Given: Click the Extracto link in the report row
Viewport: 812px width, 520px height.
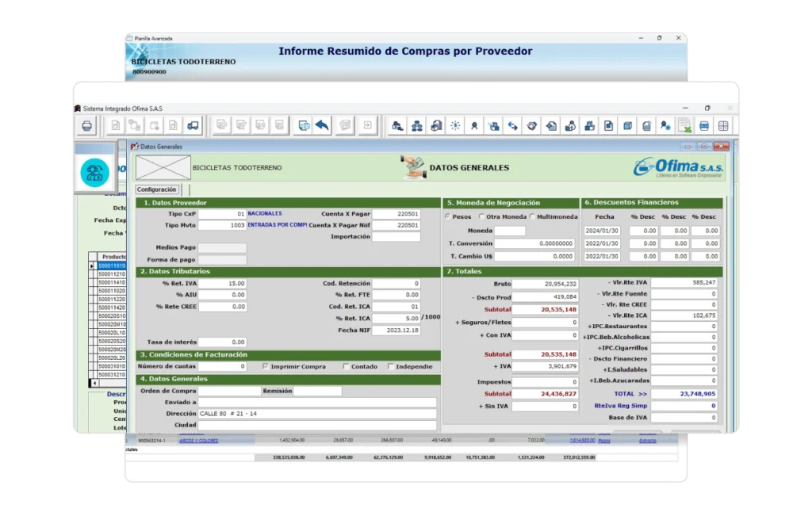Looking at the screenshot, I should pos(647,440).
